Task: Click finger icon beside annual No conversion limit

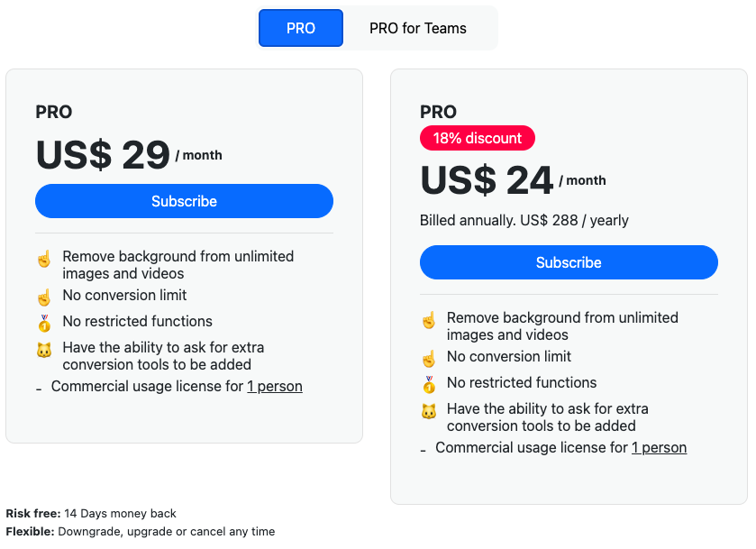Action: (429, 359)
